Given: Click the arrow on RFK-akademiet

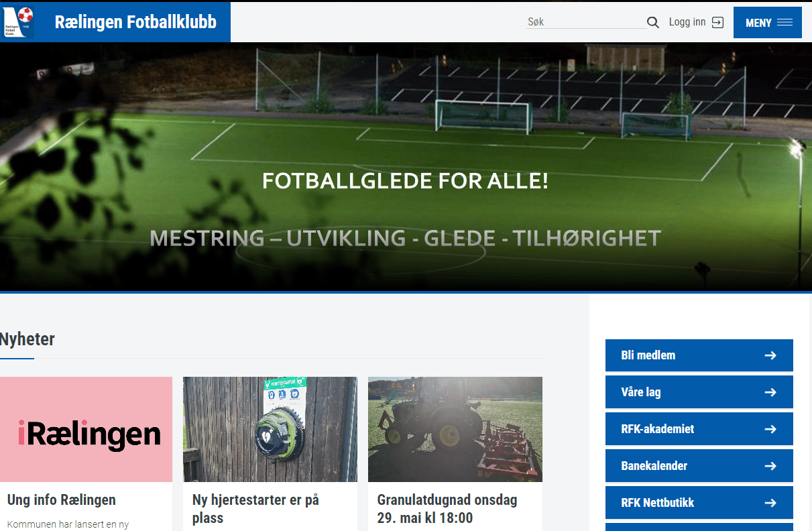Looking at the screenshot, I should tap(770, 429).
